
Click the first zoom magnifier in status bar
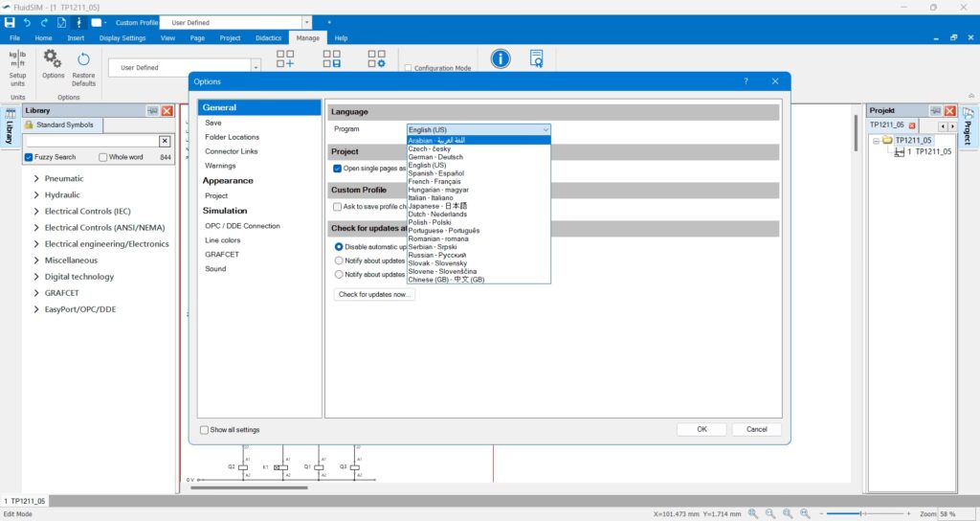754,514
